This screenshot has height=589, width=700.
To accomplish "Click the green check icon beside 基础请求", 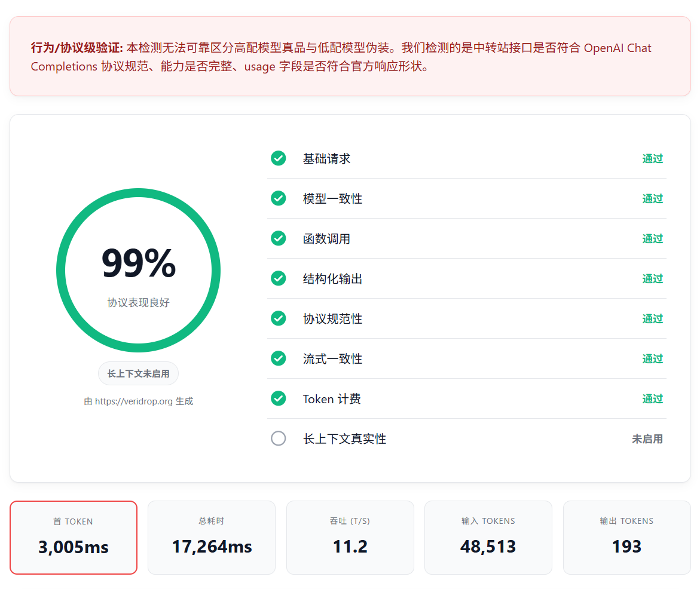I will click(x=278, y=158).
